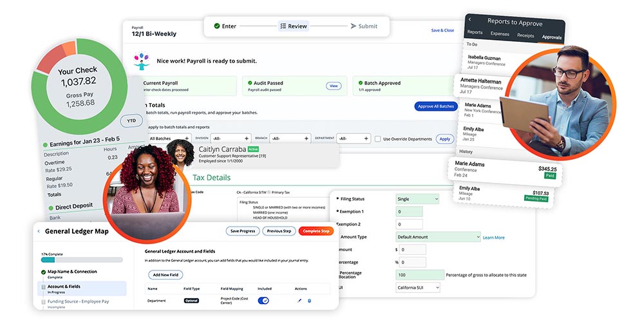Click the paper plane icon beside Submit step
Image resolution: width=644 pixels, height=322 pixels.
353,26
